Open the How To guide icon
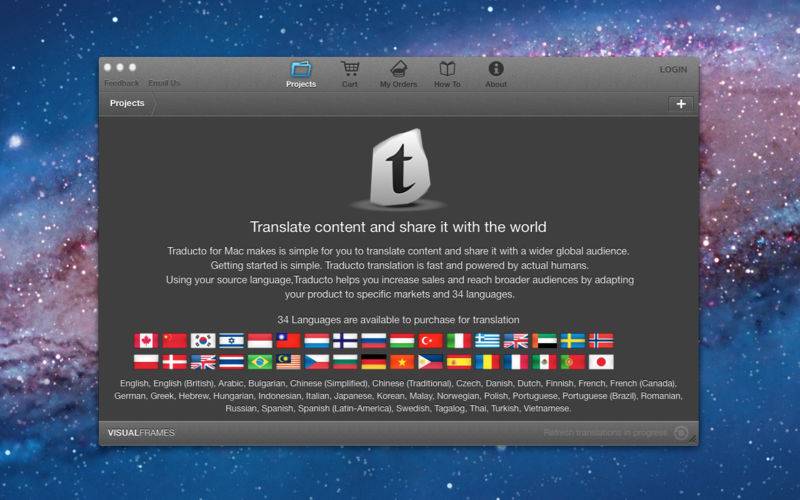The width and height of the screenshot is (800, 500). 447,74
